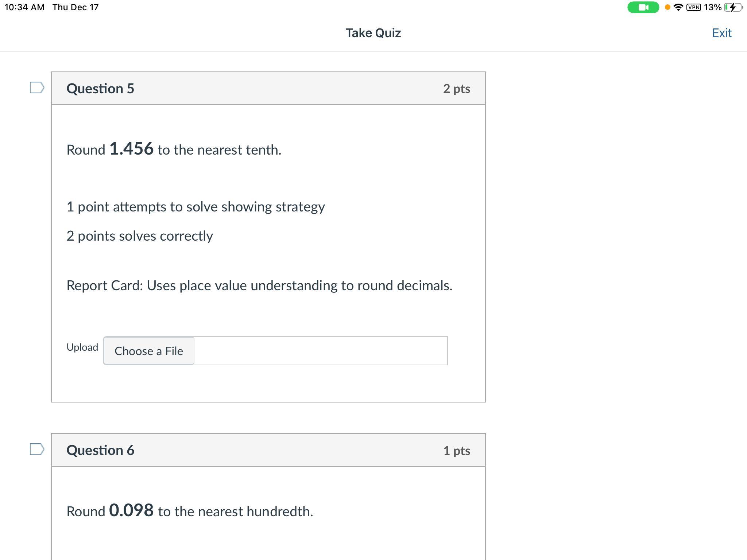
Task: Tap the Wi-Fi status icon
Action: click(678, 7)
